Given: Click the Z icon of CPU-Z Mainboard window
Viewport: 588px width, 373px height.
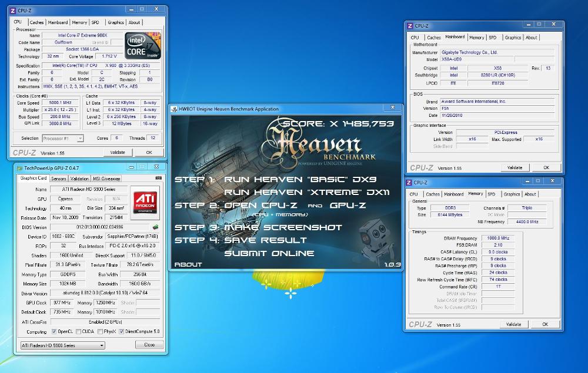Looking at the screenshot, I should [x=409, y=26].
